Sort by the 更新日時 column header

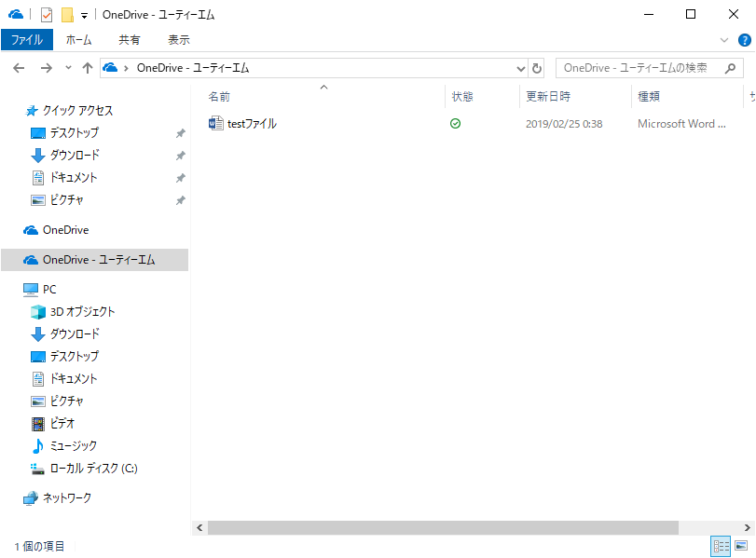(x=548, y=96)
